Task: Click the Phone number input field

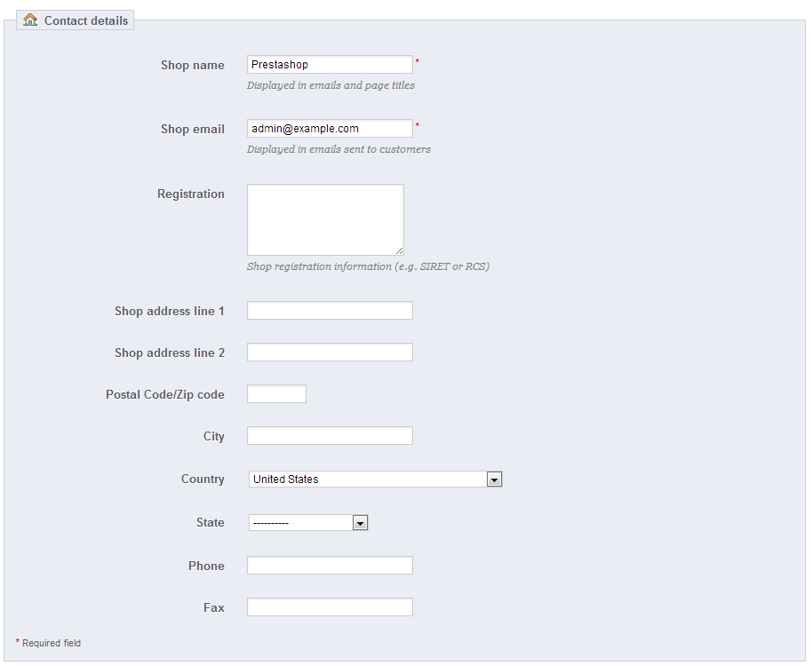Action: point(330,566)
